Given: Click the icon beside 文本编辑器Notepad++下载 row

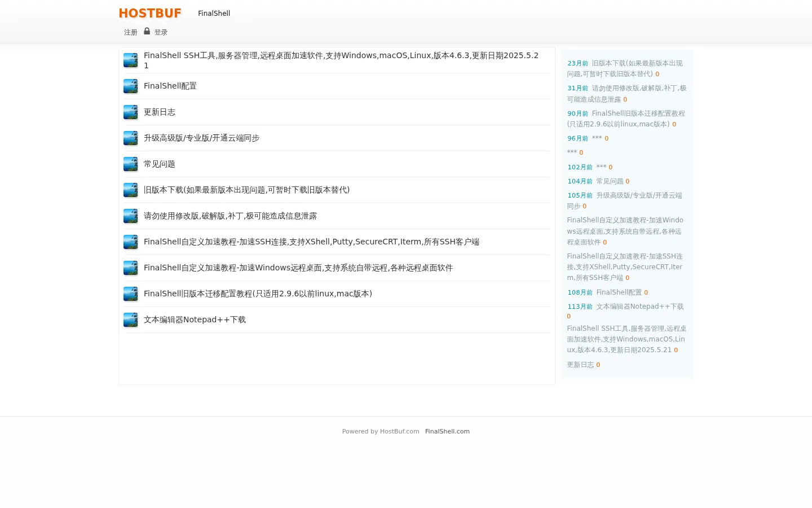Looking at the screenshot, I should click(131, 320).
